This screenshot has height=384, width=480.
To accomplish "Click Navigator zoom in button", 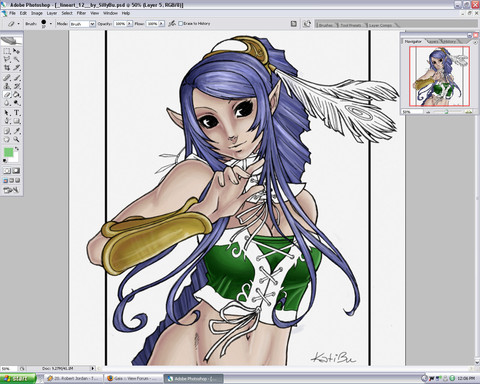I will 469,112.
